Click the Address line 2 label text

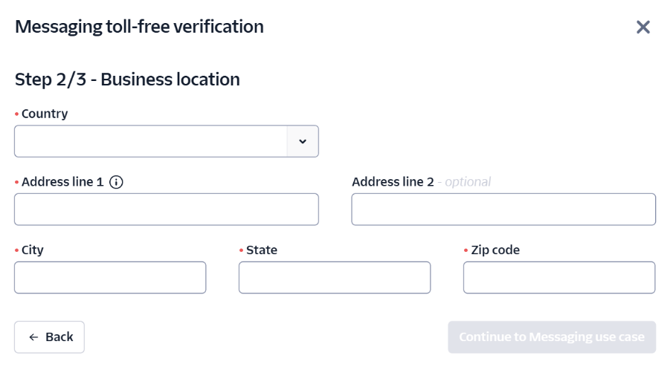(393, 182)
